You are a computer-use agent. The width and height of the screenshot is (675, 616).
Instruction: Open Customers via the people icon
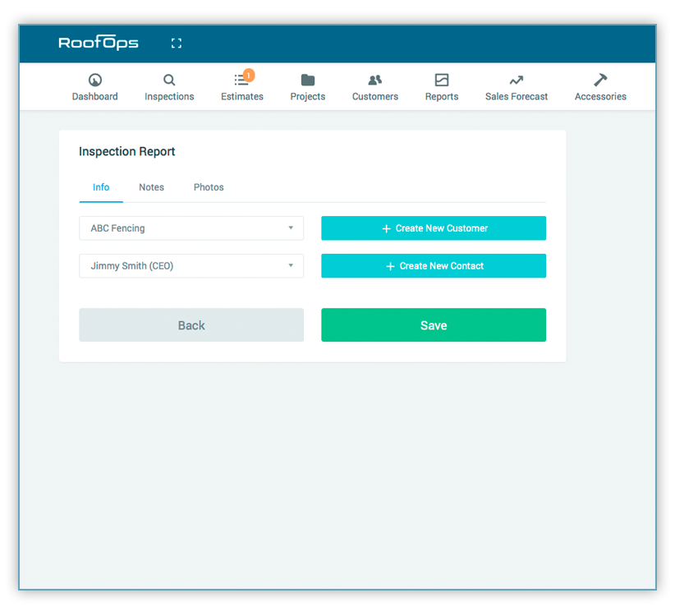pos(375,80)
